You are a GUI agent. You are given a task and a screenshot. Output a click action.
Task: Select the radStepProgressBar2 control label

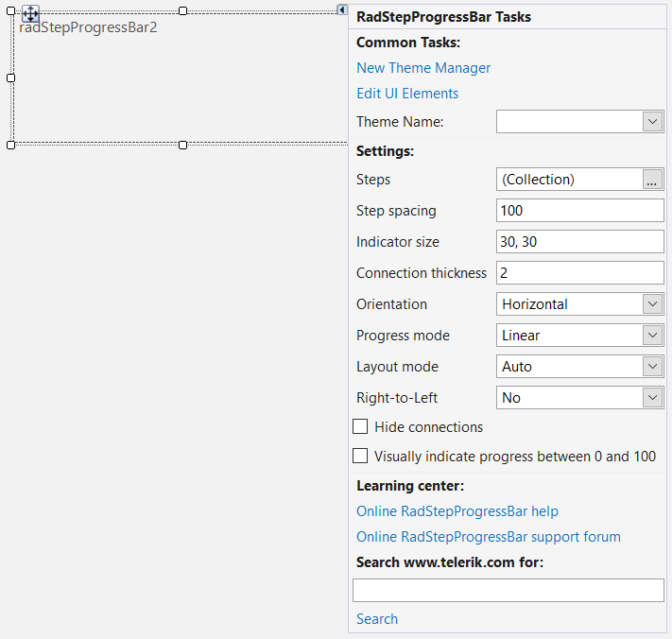tap(88, 27)
